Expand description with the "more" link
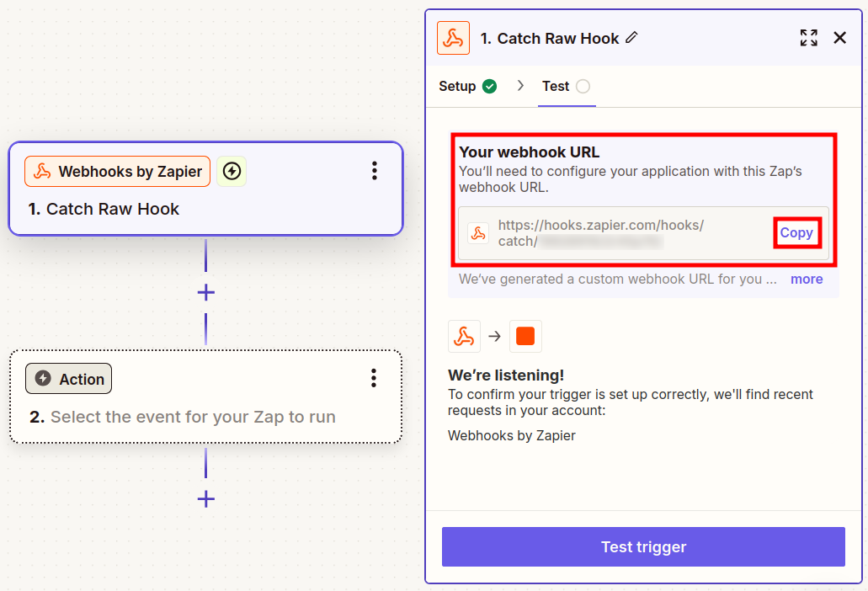868x591 pixels. pyautogui.click(x=807, y=279)
